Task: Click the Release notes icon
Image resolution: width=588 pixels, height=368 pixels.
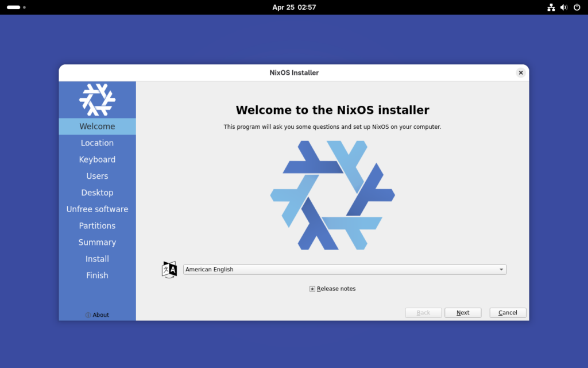Action: pyautogui.click(x=312, y=289)
